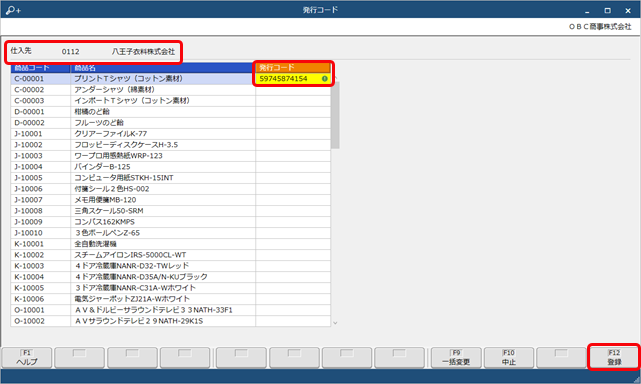Click the scroll down arrow of table
The image size is (641, 384).
(335, 323)
